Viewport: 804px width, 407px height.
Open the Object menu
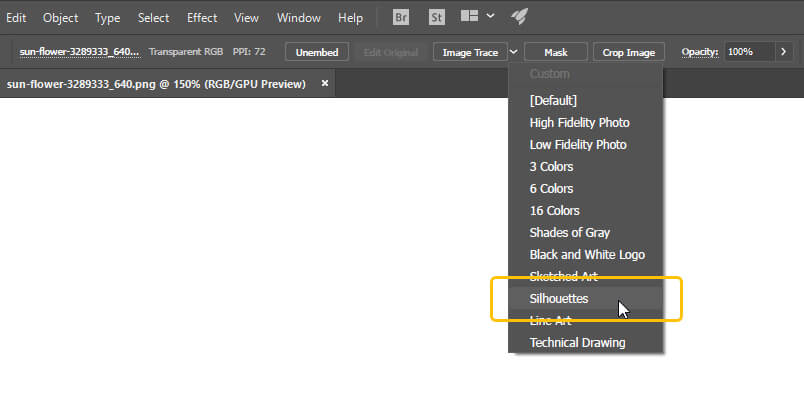(61, 18)
